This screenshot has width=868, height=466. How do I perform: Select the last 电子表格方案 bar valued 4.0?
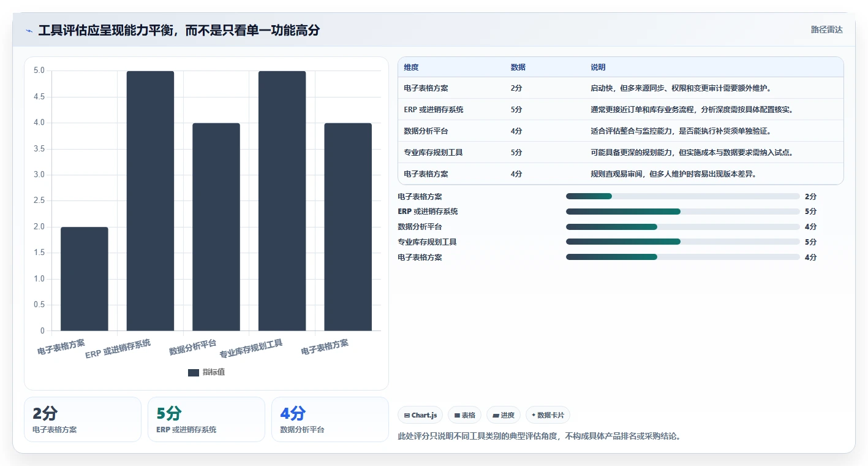(x=348, y=227)
